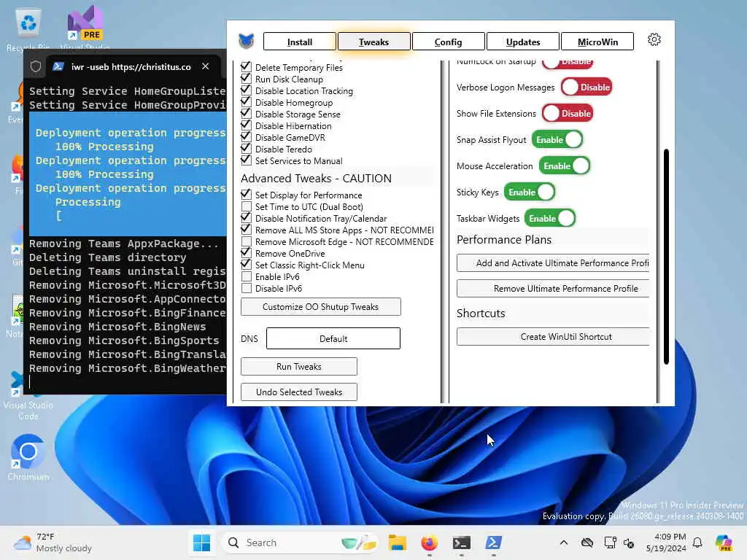Click Undo Selected Tweaks button
The image size is (747, 560).
click(298, 392)
